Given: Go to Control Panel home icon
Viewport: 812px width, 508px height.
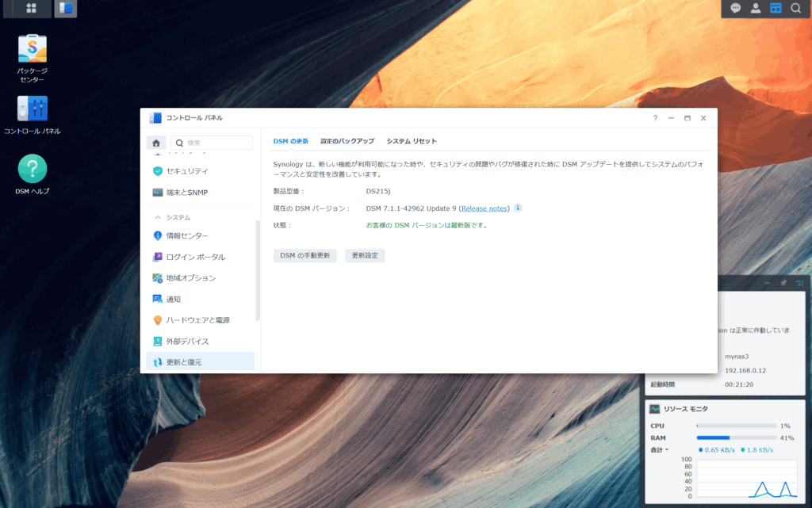Looking at the screenshot, I should [x=156, y=143].
